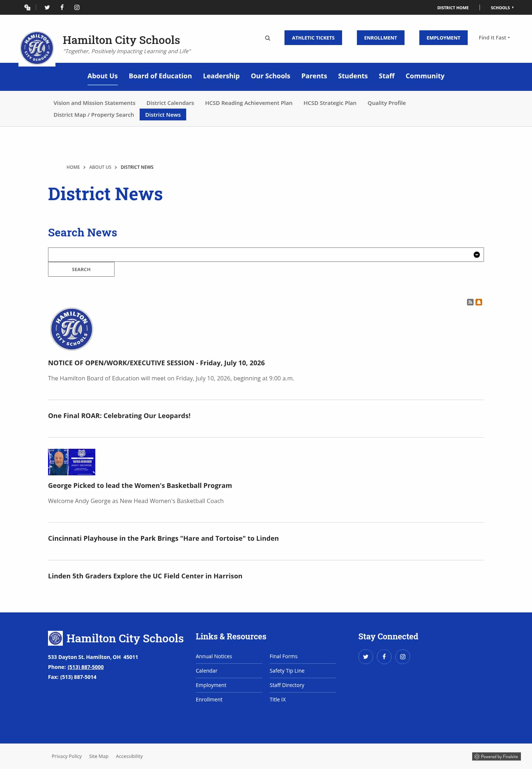Screen dimensions: 532x769
Task: Open the Students menu
Action: 353,76
